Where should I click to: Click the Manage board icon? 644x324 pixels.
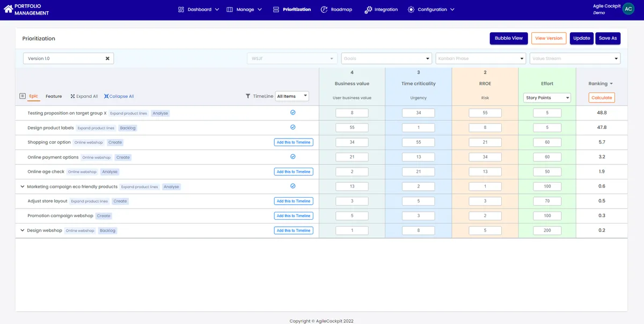tap(230, 9)
